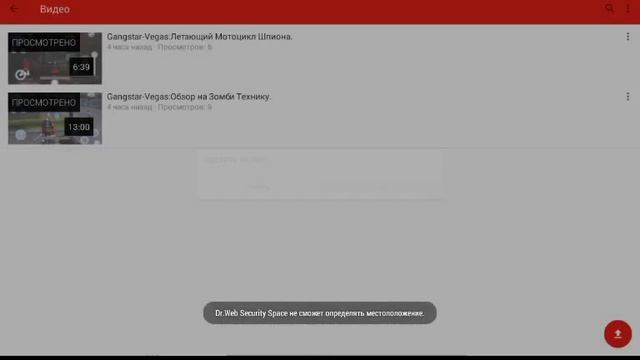
Task: Open options for Летающий Мотоцикл Шпиона video
Action: [628, 37]
